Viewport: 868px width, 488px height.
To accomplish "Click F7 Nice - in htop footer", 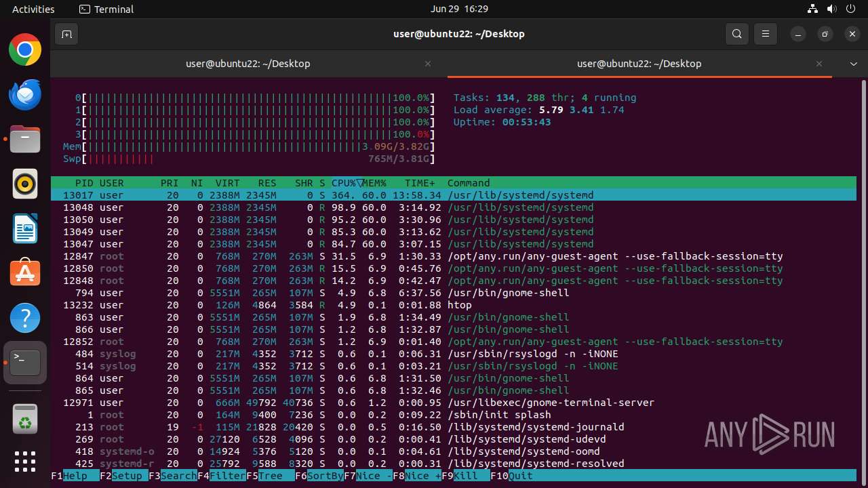I will pyautogui.click(x=368, y=476).
